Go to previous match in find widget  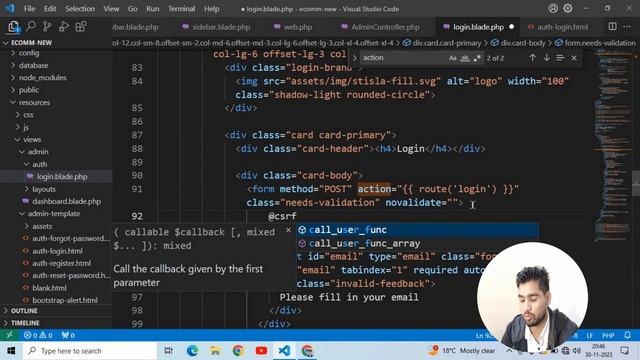[532, 58]
